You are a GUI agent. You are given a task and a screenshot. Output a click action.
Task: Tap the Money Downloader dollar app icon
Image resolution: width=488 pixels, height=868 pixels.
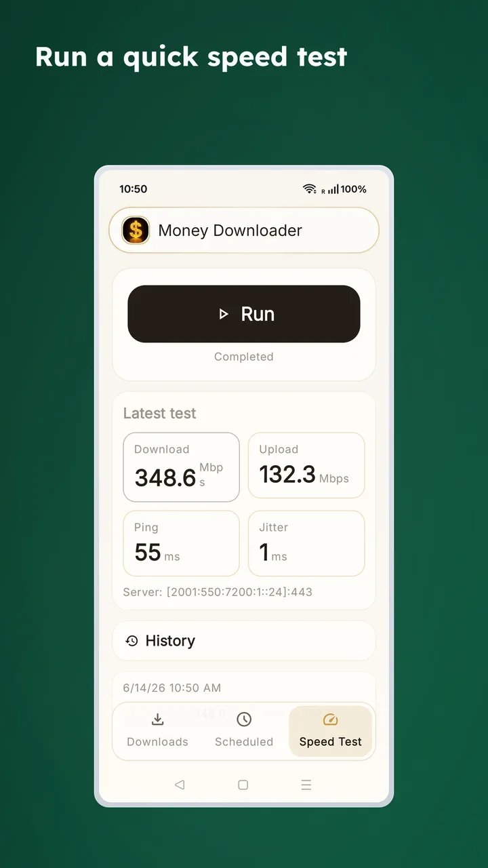136,231
